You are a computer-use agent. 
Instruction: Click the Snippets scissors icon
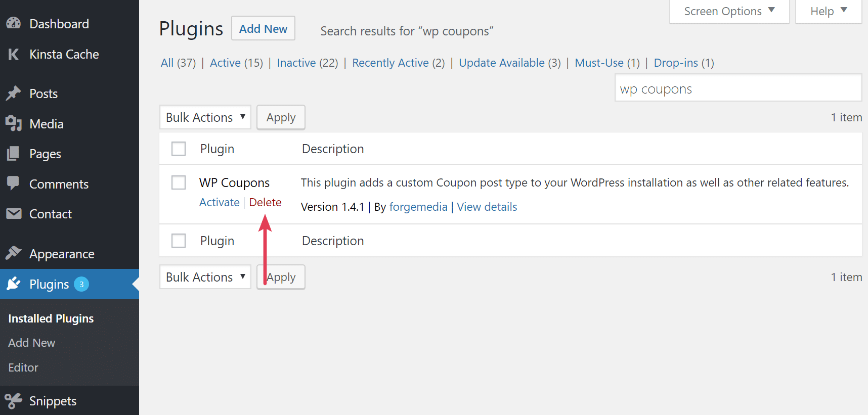14,401
